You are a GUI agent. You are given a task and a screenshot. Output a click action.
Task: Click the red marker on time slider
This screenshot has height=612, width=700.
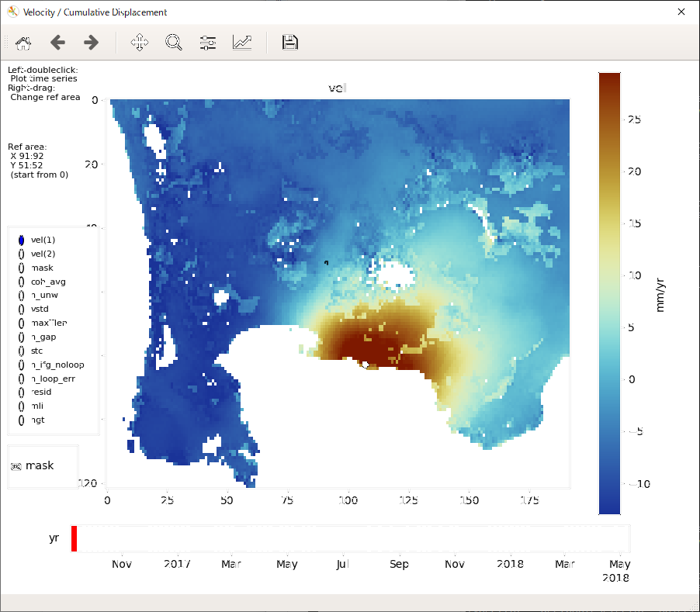pos(74,538)
